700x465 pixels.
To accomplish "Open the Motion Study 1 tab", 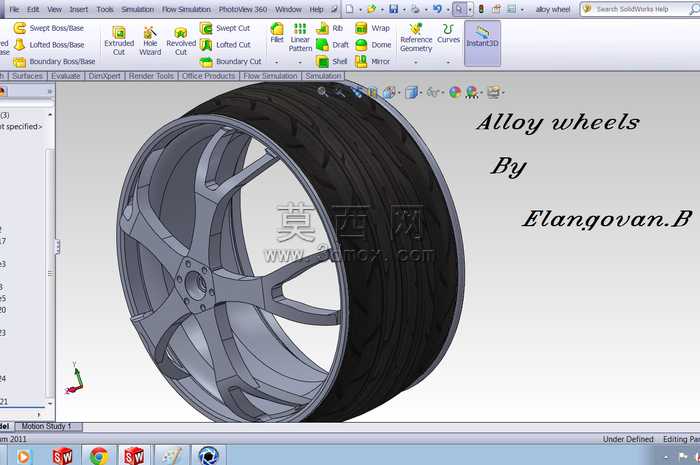I will (x=48, y=427).
